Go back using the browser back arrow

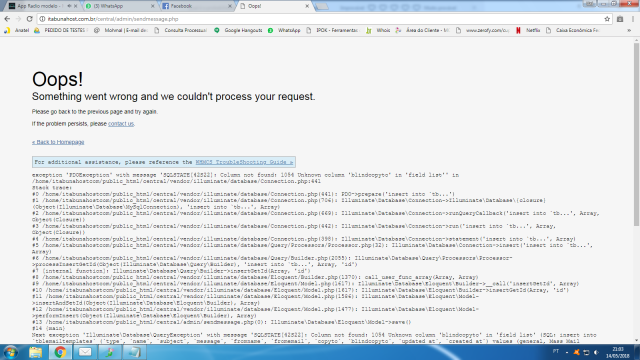[x=7, y=19]
